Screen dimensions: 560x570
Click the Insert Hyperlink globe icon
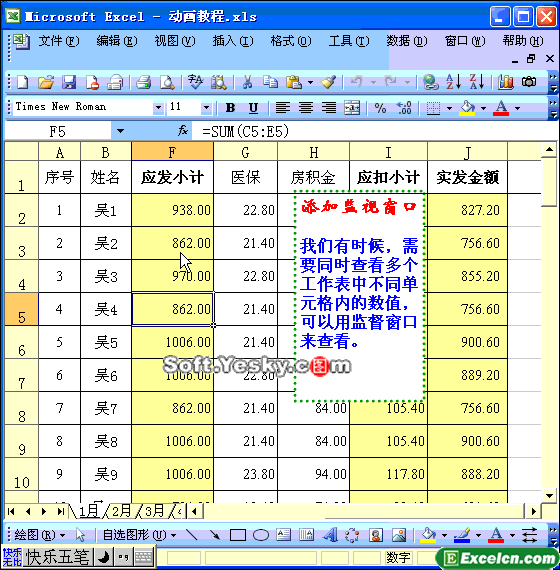431,82
